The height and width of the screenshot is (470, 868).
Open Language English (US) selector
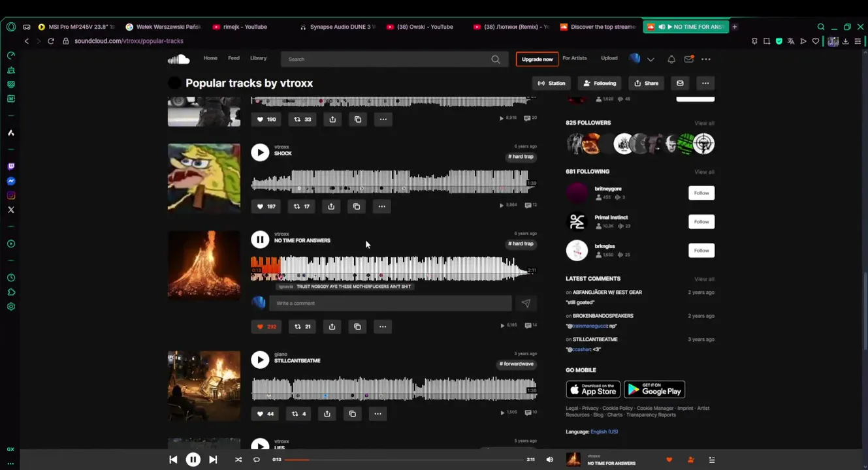click(604, 431)
